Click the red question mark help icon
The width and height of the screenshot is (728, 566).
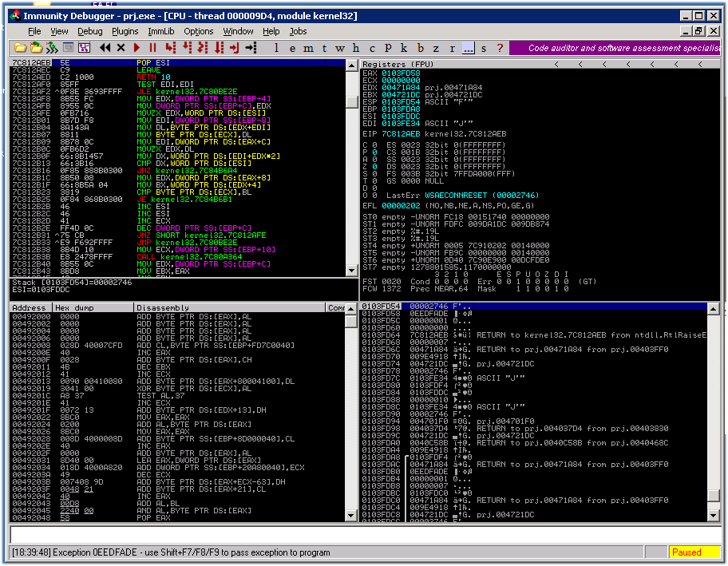[500, 48]
